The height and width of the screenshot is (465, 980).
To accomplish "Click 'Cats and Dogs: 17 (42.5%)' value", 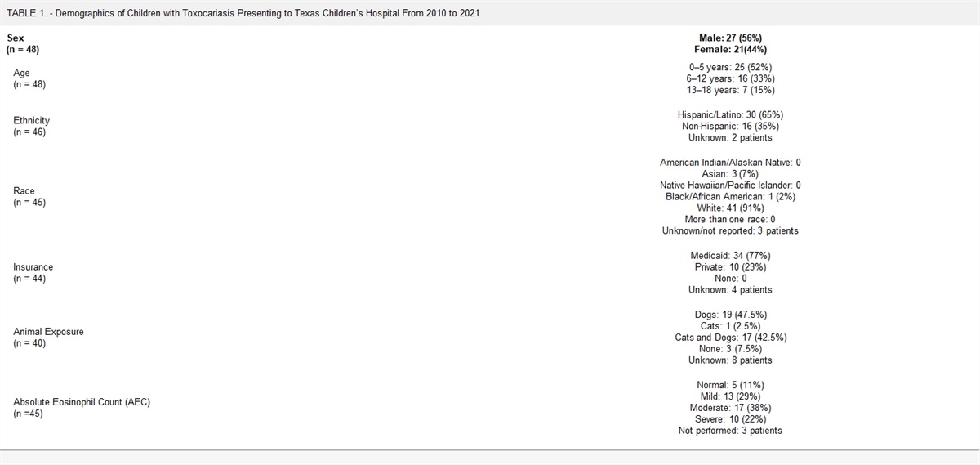I will pyautogui.click(x=729, y=338).
